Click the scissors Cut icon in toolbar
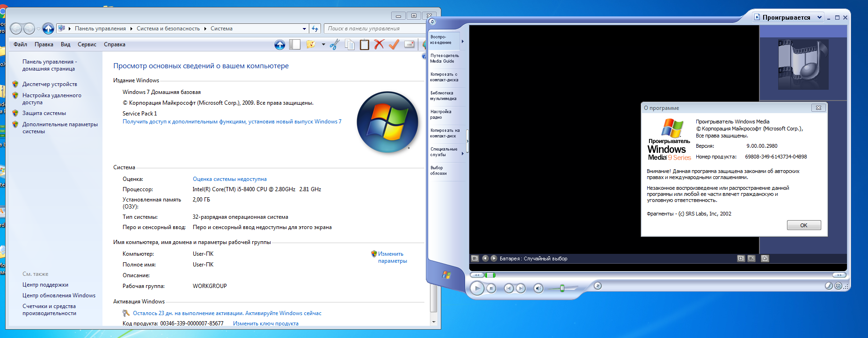Image resolution: width=868 pixels, height=338 pixels. click(x=335, y=44)
